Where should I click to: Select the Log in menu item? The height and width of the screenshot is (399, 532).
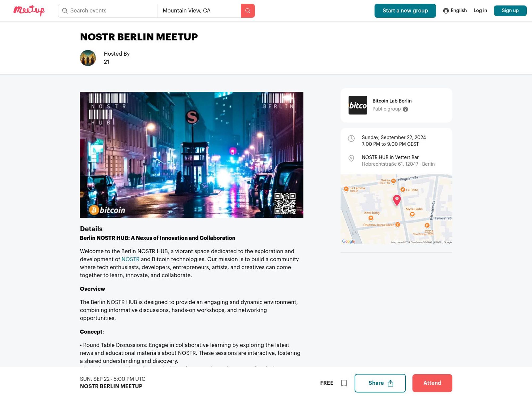click(480, 10)
